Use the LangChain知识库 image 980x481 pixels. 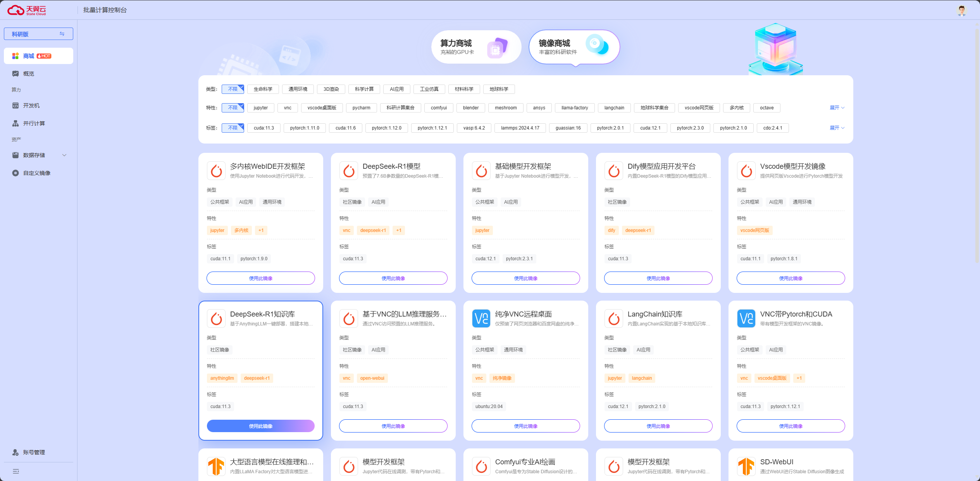(658, 426)
